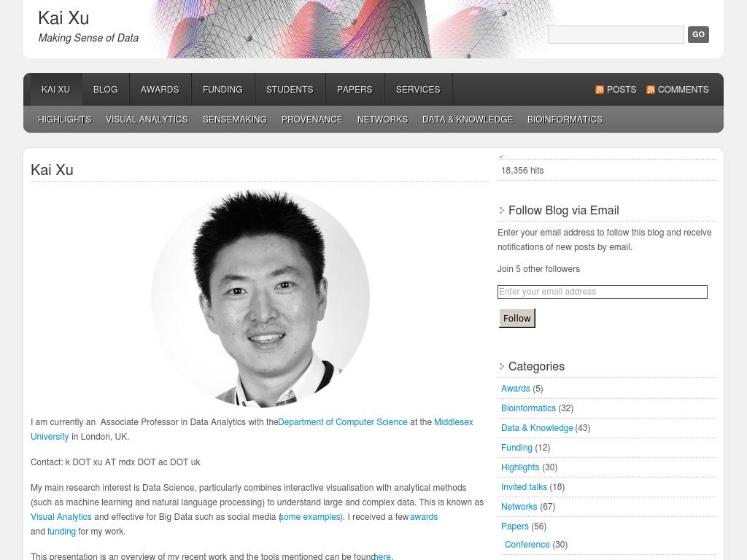Select the Papers navigation item
This screenshot has width=747, height=560.
[355, 90]
